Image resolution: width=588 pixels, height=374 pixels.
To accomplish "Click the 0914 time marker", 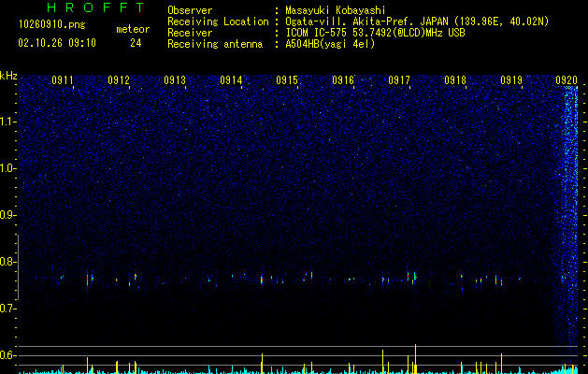I will point(231,80).
